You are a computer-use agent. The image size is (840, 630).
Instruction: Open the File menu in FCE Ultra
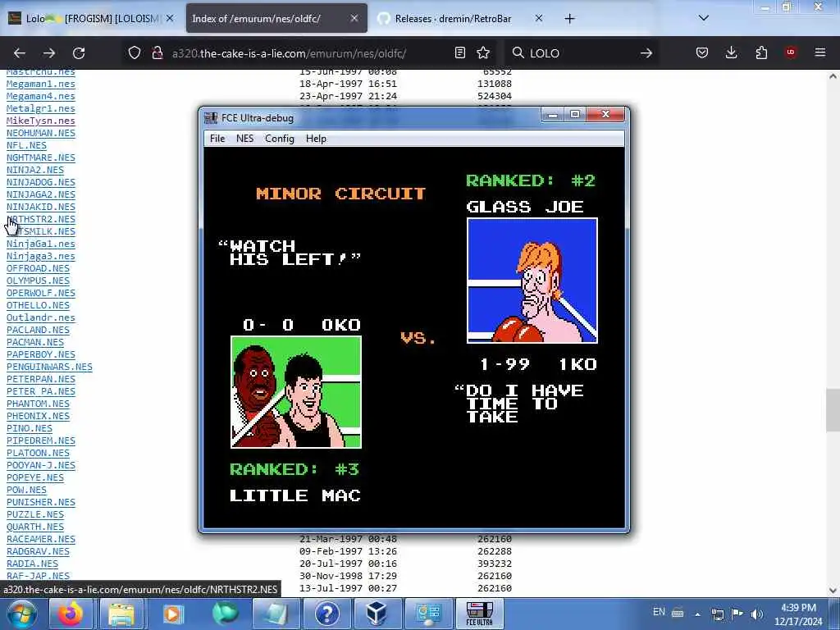217,139
